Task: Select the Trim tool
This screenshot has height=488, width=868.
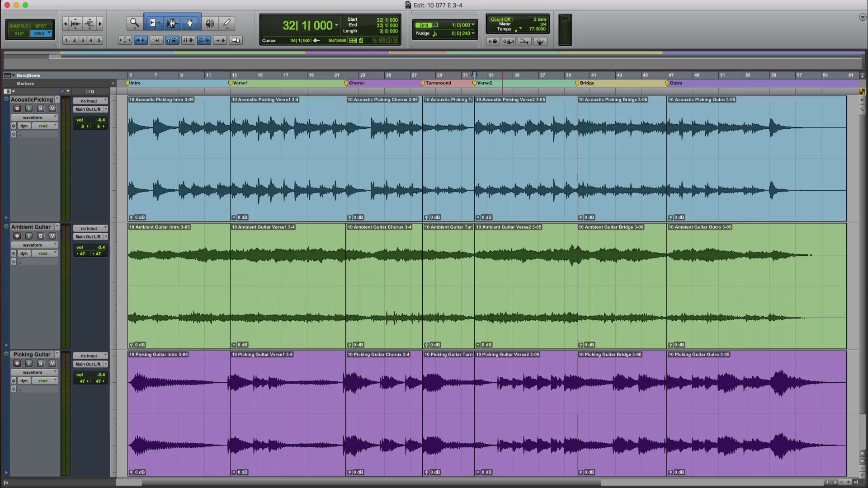Action: point(154,23)
